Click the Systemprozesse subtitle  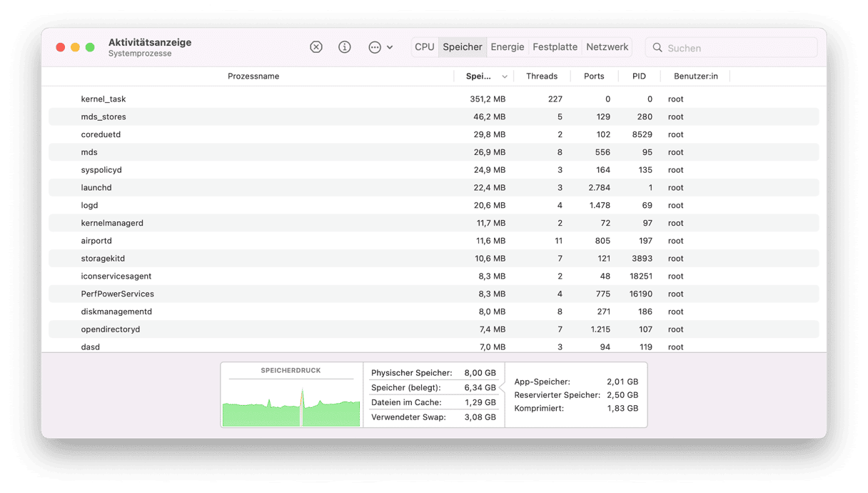(x=140, y=54)
